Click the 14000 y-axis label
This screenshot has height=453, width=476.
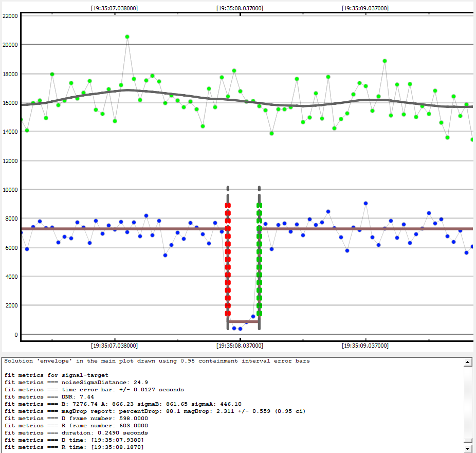10,132
